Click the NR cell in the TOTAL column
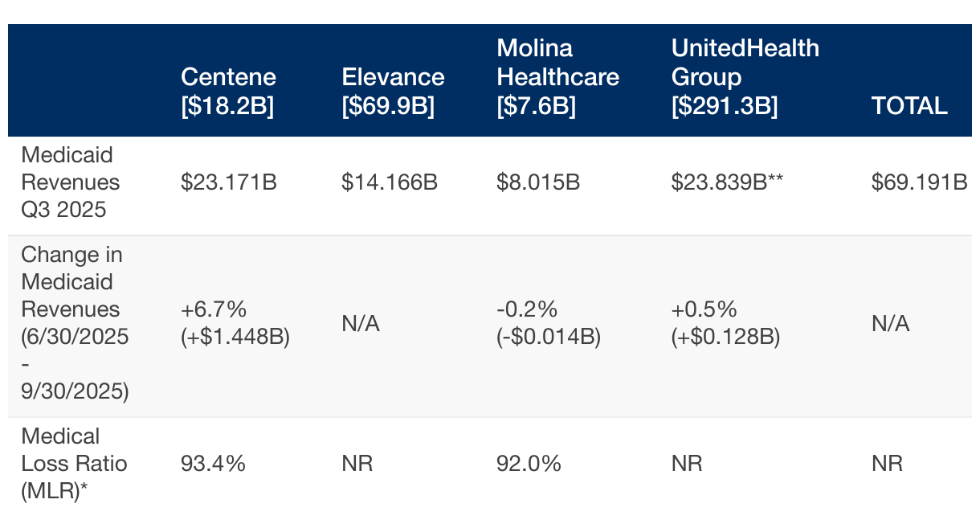This screenshot has height=524, width=980. tap(887, 464)
